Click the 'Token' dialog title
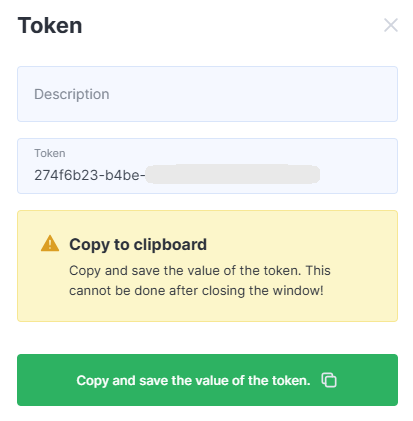The image size is (413, 421). pyautogui.click(x=50, y=25)
